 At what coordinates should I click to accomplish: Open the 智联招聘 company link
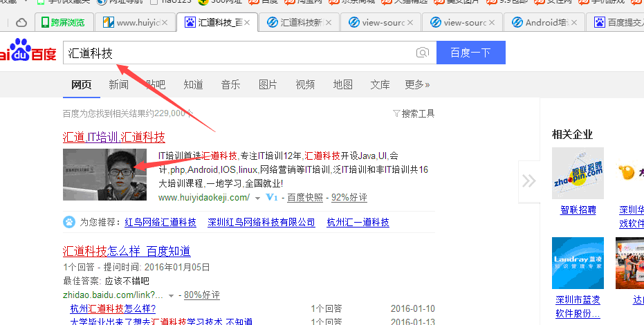point(578,210)
